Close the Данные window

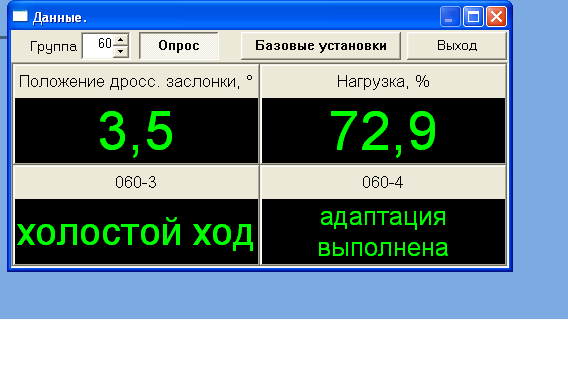(x=496, y=17)
